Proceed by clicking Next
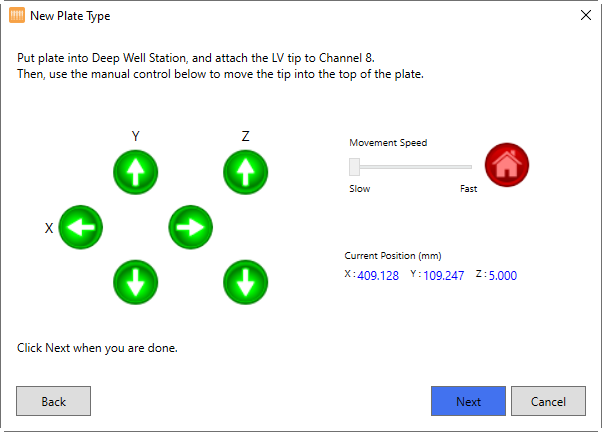Screen dimensions: 602x432 pyautogui.click(x=468, y=401)
